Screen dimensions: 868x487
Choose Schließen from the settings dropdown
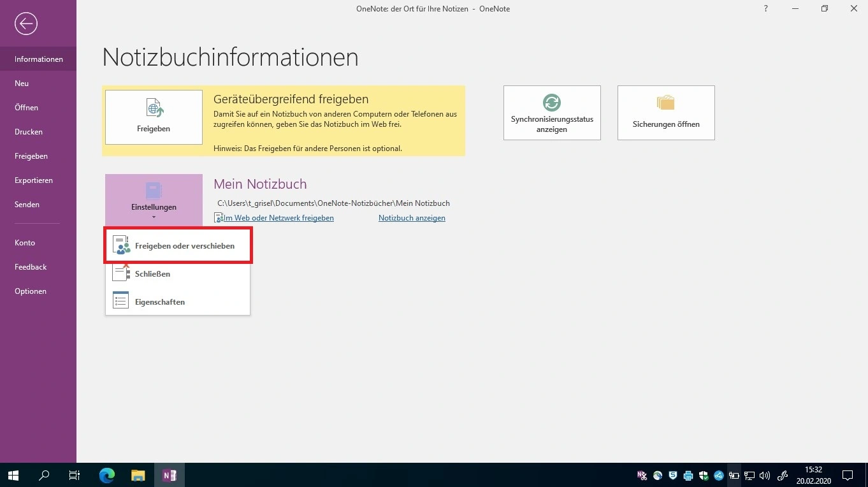tap(152, 274)
